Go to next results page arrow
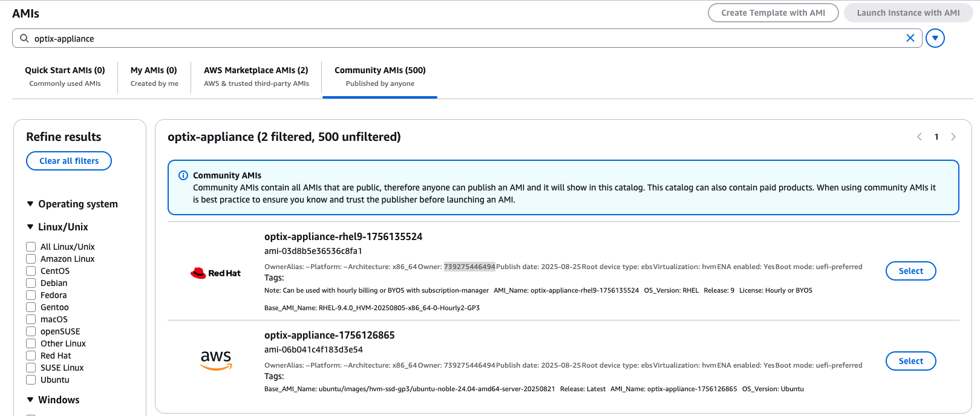Screen dimensions: 980x416 pos(953,137)
